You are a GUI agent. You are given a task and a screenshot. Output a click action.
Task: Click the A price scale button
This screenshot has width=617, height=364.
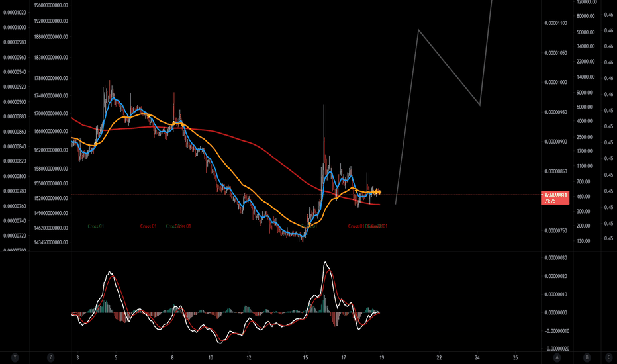[557, 357]
